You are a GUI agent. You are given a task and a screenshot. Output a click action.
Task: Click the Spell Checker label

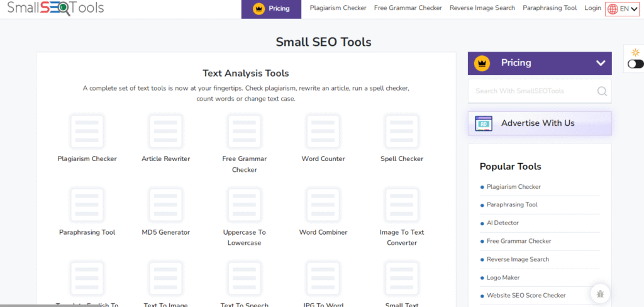(x=402, y=159)
